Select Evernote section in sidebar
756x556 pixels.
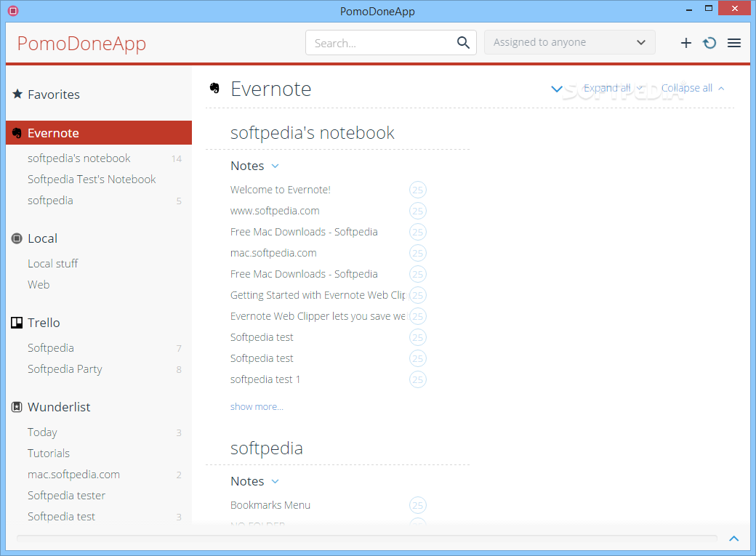pyautogui.click(x=99, y=132)
